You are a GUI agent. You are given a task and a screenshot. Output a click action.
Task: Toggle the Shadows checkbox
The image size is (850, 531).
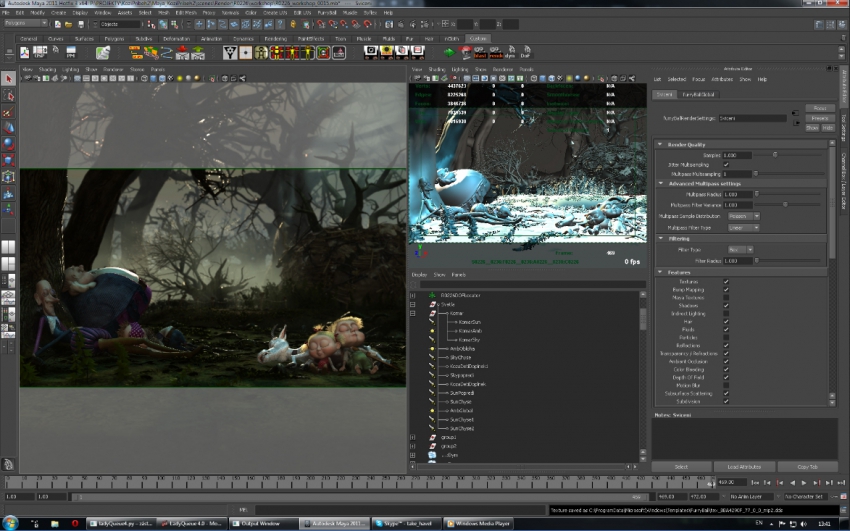coord(726,306)
